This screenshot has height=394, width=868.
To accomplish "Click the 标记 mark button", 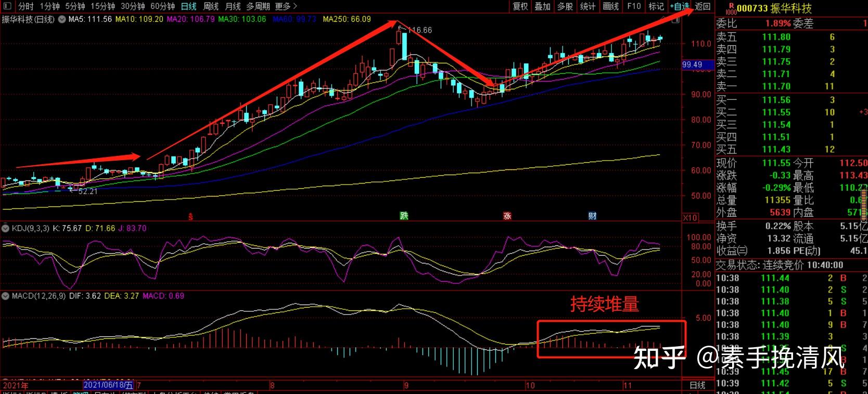I will (656, 6).
